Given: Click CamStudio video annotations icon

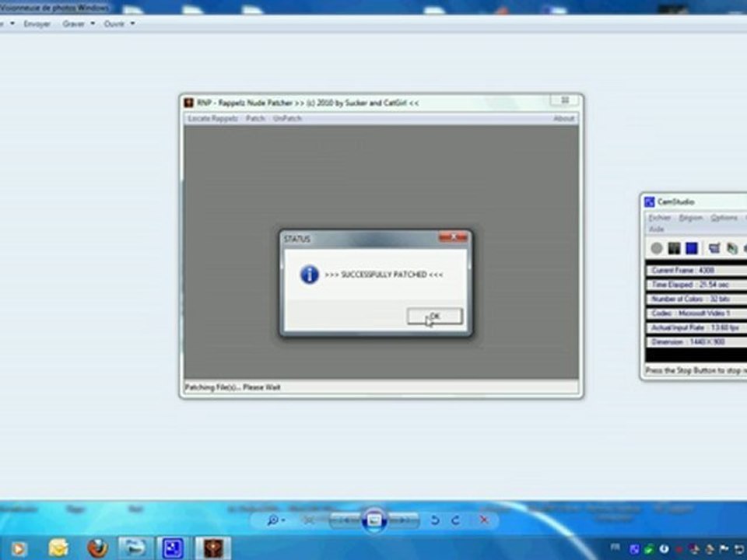Looking at the screenshot, I should pyautogui.click(x=731, y=248).
